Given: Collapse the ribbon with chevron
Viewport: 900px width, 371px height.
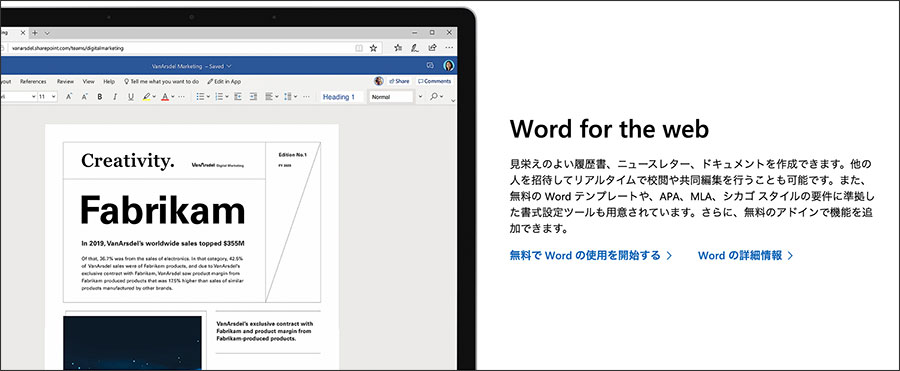Looking at the screenshot, I should tap(453, 102).
